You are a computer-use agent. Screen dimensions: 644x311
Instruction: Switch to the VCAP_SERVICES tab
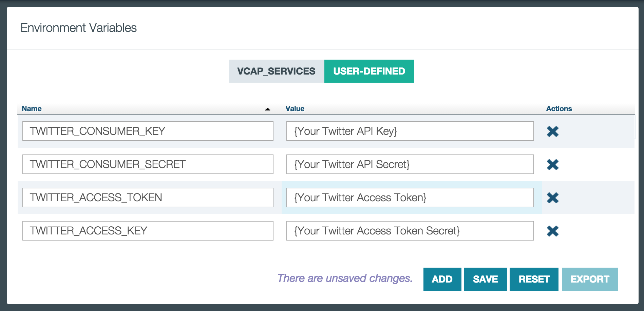point(276,71)
